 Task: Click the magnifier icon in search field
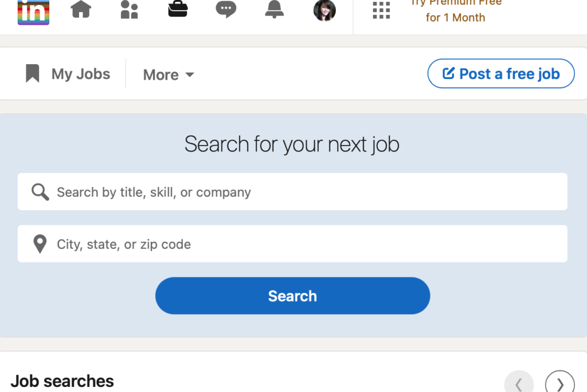(40, 192)
